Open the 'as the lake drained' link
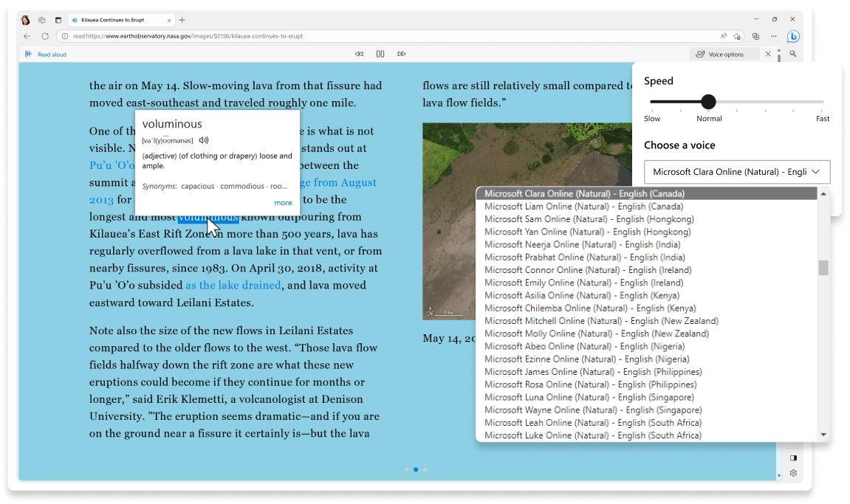This screenshot has height=504, width=850. [x=233, y=285]
